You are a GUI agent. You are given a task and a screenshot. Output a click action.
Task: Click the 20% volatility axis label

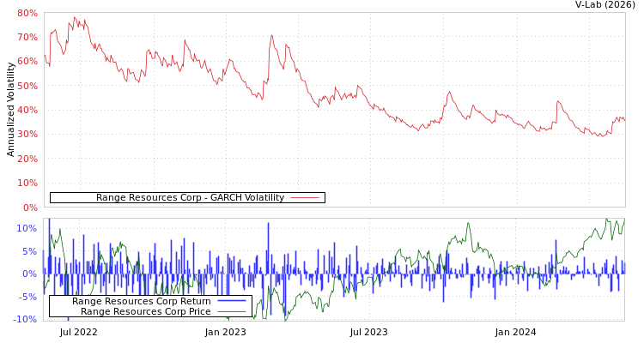[x=27, y=159]
